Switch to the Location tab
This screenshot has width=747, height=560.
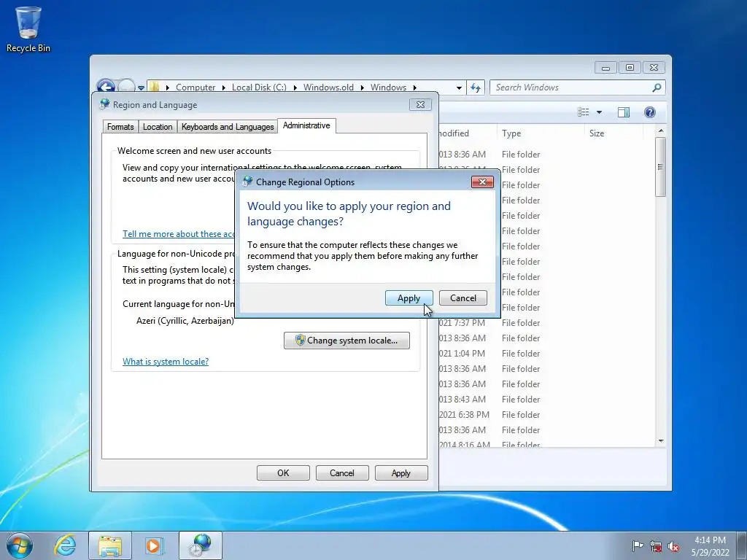coord(158,127)
